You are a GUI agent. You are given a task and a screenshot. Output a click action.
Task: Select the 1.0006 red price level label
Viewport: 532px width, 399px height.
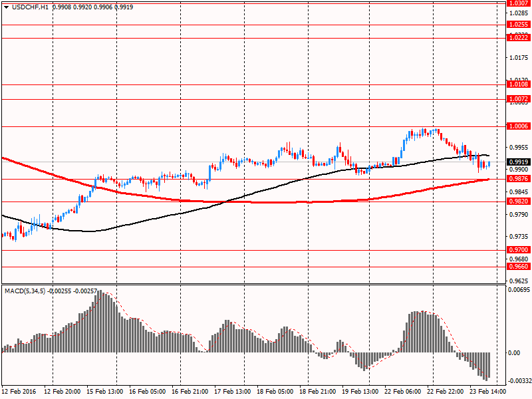(519, 126)
